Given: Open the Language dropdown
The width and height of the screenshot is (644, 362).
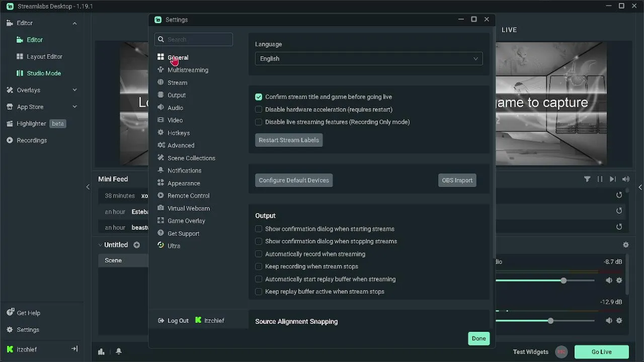Looking at the screenshot, I should [x=369, y=58].
